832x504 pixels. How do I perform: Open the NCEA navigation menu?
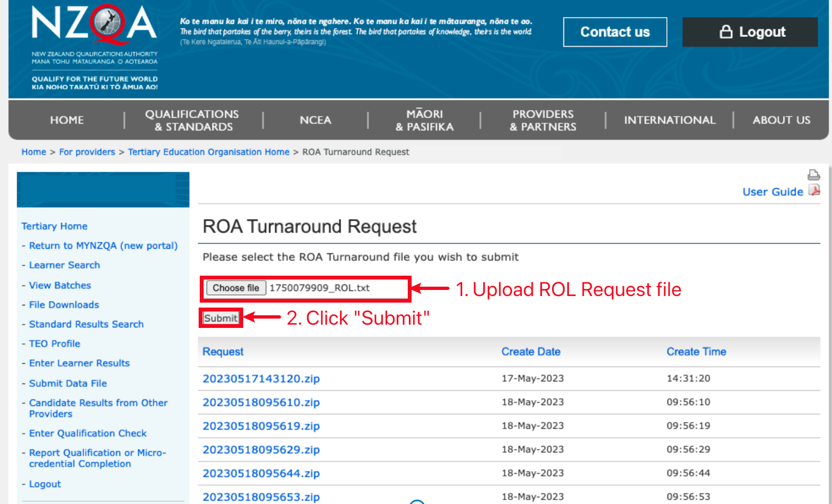click(x=315, y=120)
